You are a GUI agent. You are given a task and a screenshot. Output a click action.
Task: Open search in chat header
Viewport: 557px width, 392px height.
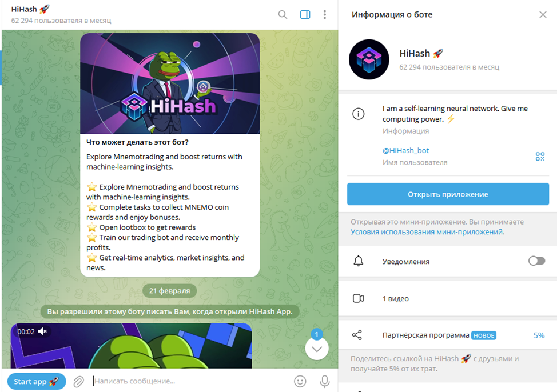coord(283,14)
